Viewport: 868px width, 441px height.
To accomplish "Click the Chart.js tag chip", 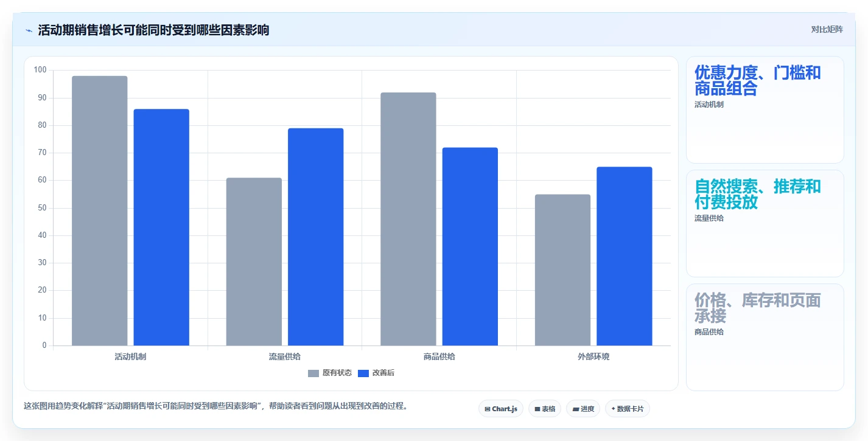I will tap(501, 409).
